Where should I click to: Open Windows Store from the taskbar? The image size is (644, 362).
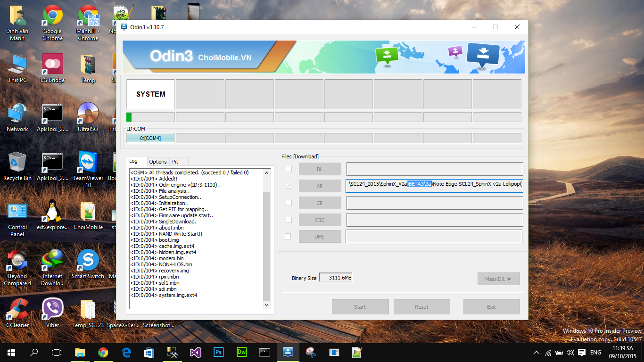click(x=149, y=352)
